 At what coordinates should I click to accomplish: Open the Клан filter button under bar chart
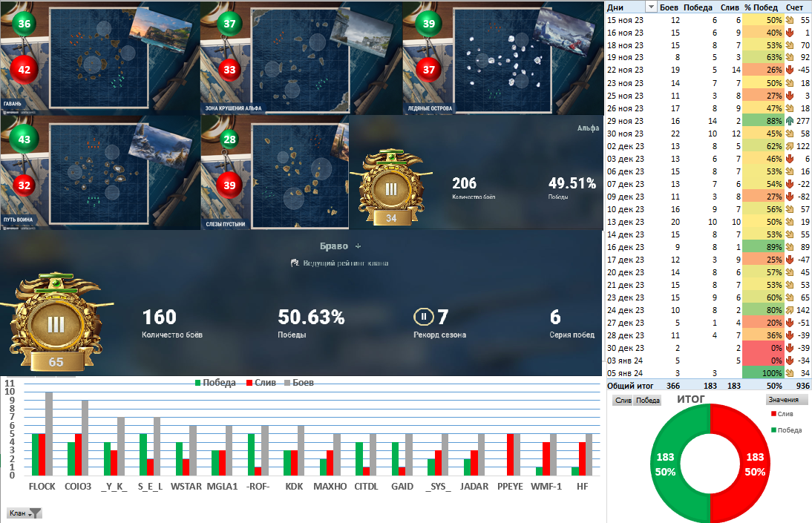pyautogui.click(x=24, y=513)
